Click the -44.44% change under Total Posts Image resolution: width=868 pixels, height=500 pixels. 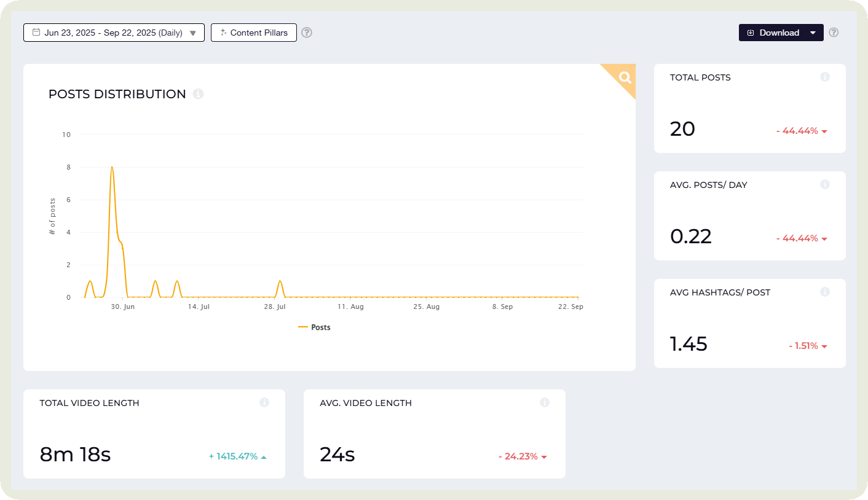pyautogui.click(x=801, y=131)
